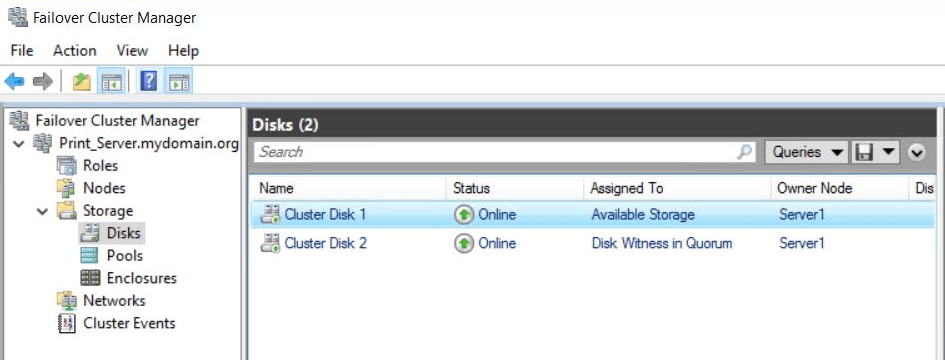Open the Help toolbar icon
This screenshot has height=360, width=945.
pos(148,81)
